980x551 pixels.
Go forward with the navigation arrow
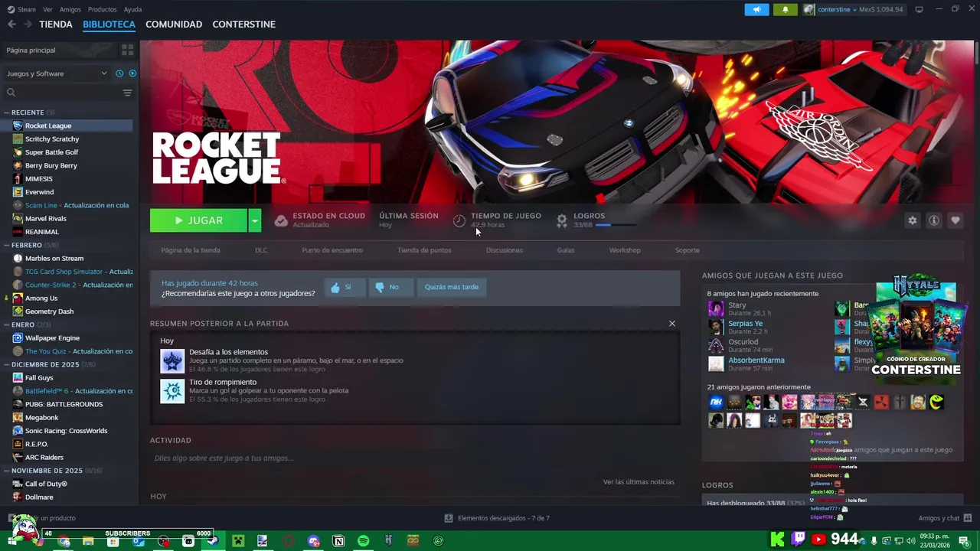point(28,24)
